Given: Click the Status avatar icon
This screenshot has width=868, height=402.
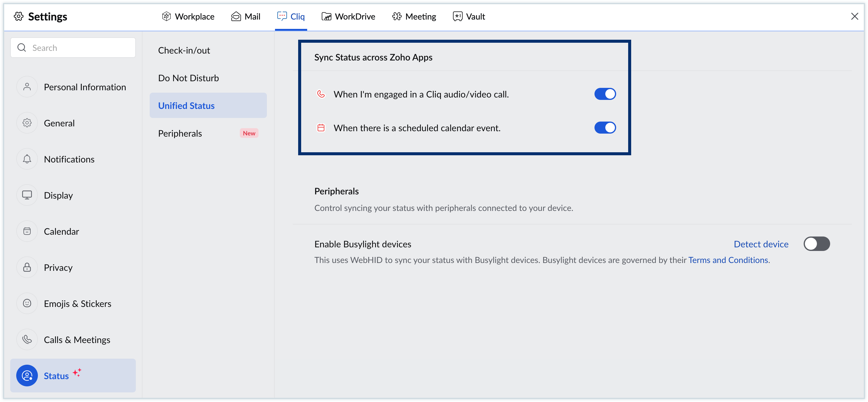Looking at the screenshot, I should [x=27, y=375].
